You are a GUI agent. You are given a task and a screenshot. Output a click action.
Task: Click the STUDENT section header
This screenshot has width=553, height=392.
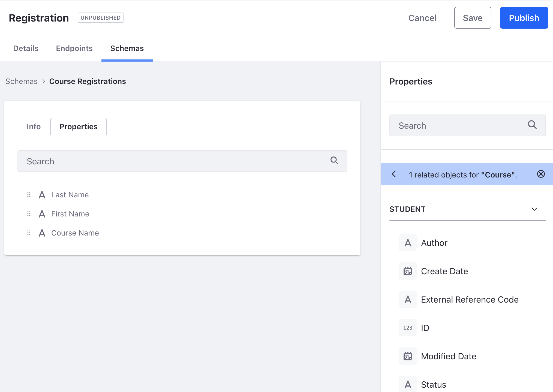[467, 209]
